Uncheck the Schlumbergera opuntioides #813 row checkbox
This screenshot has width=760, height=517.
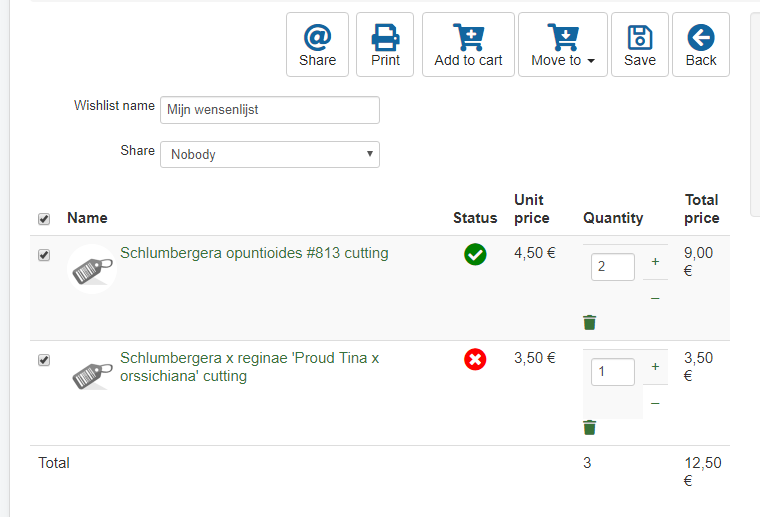44,255
